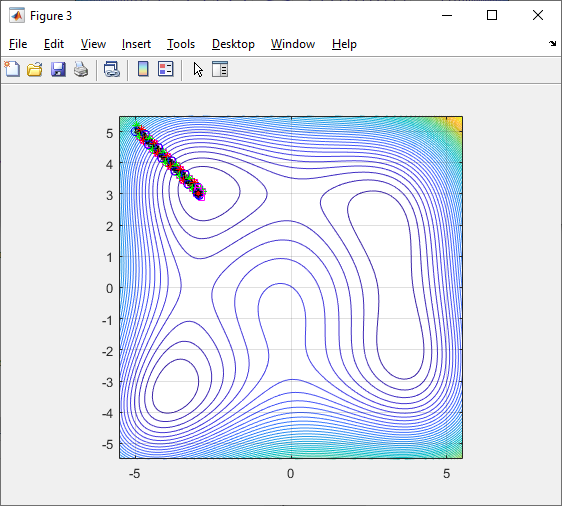Open the Edit menu

(54, 44)
